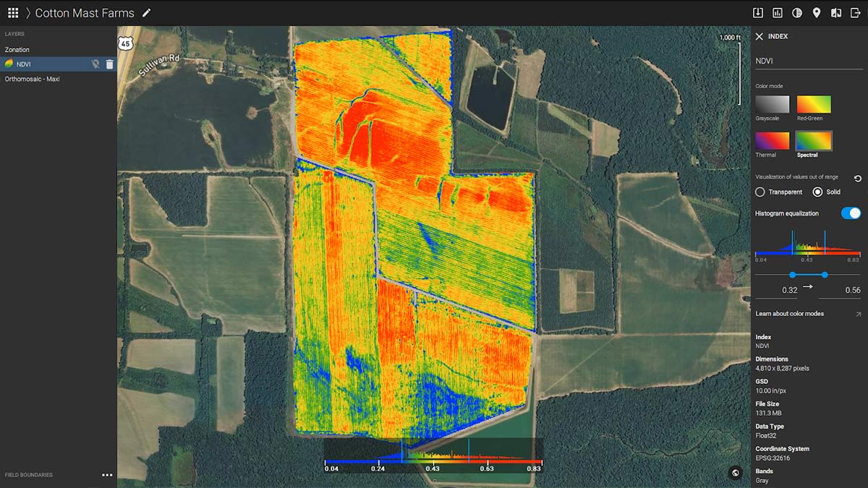The image size is (868, 488).
Task: Click the export download icon in top toolbar
Action: (x=758, y=12)
